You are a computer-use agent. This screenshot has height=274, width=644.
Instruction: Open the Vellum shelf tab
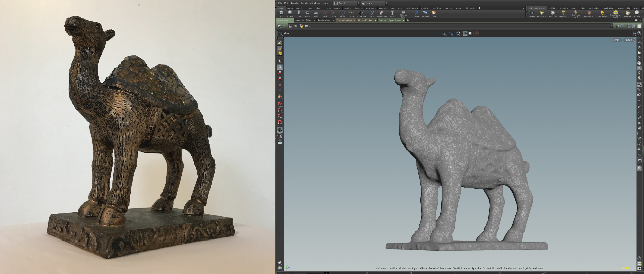tap(582, 8)
